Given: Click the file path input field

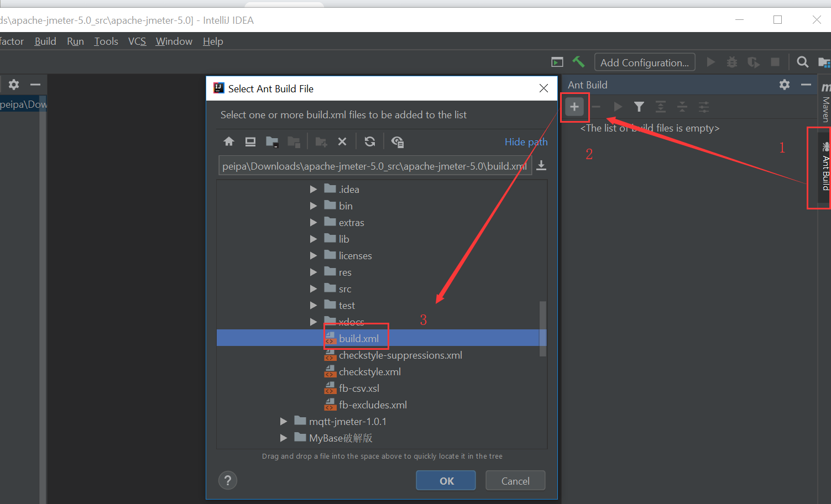Looking at the screenshot, I should point(375,166).
